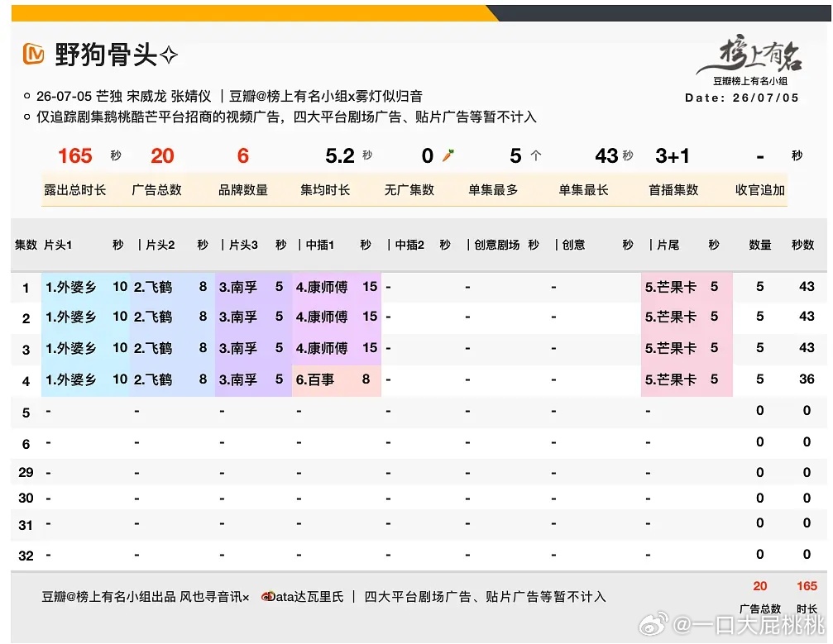Click the 收官追加 label
This screenshot has height=644, width=833.
click(759, 189)
